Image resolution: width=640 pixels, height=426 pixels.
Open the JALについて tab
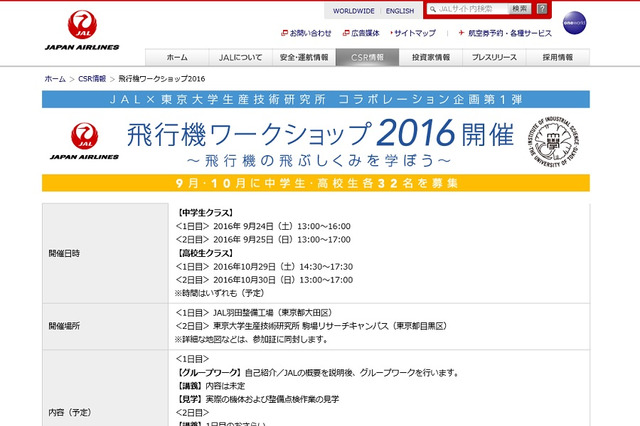click(240, 57)
